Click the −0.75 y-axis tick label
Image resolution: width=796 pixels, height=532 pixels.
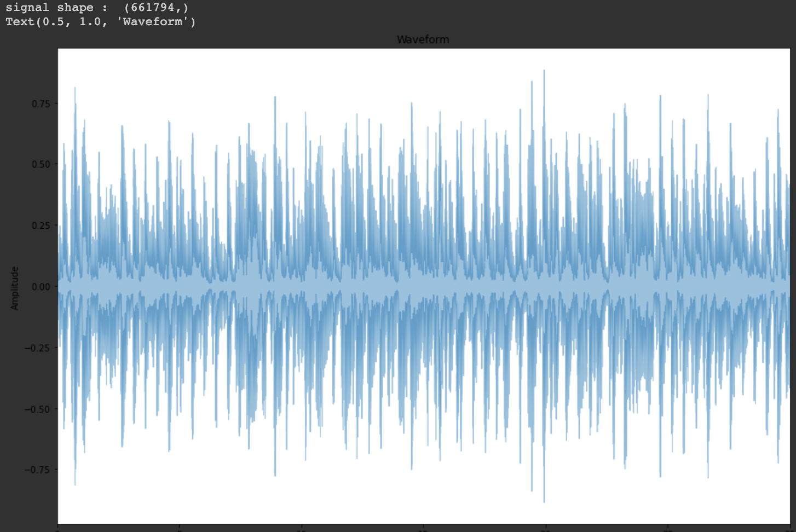pyautogui.click(x=38, y=470)
